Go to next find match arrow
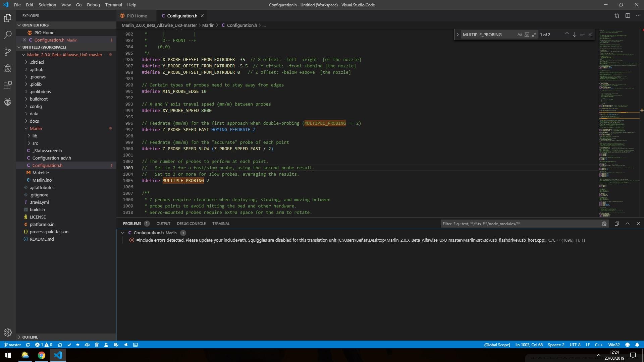644x362 pixels. tap(575, 35)
